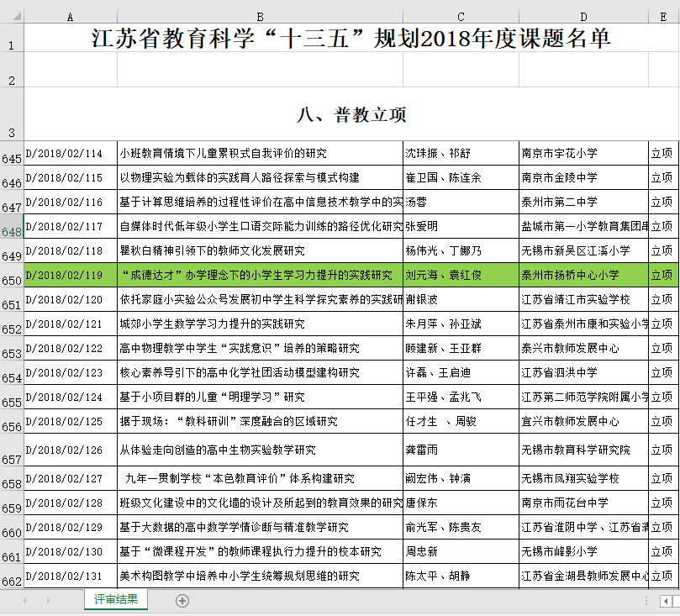Click the add new sheet plus icon
This screenshot has width=680, height=616.
[x=182, y=601]
